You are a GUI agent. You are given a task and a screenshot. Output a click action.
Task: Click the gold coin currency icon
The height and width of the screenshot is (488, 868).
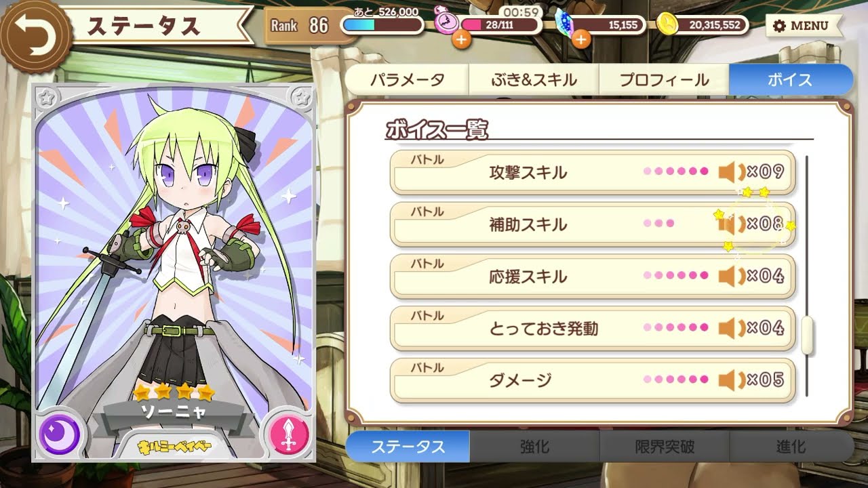click(x=668, y=24)
